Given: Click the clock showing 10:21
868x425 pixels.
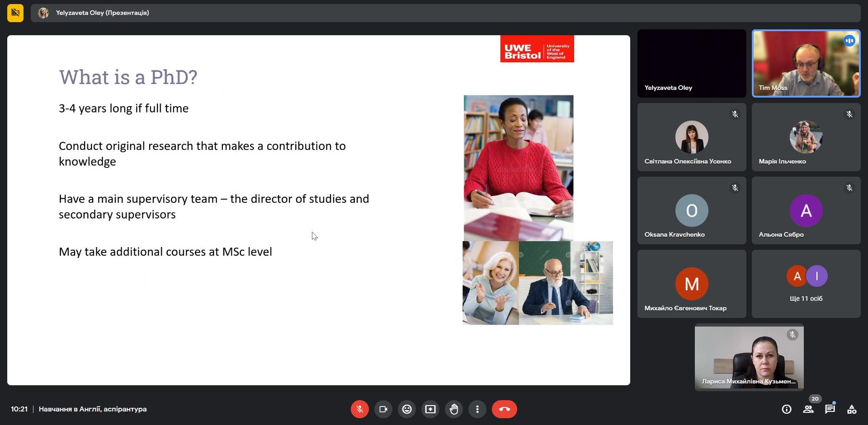Looking at the screenshot, I should [19, 409].
